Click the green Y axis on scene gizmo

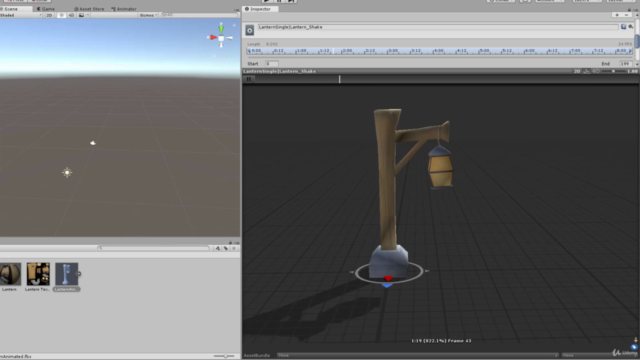[221, 28]
